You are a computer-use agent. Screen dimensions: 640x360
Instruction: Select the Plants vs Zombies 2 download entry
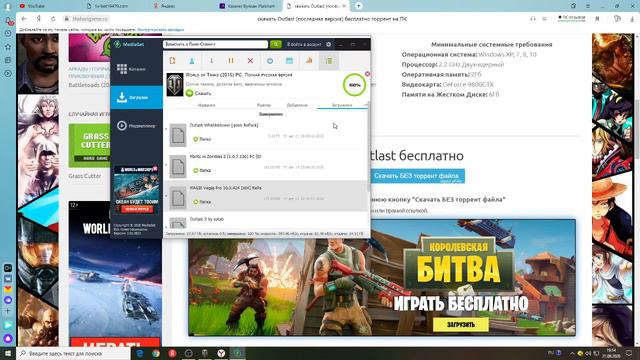pyautogui.click(x=266, y=164)
